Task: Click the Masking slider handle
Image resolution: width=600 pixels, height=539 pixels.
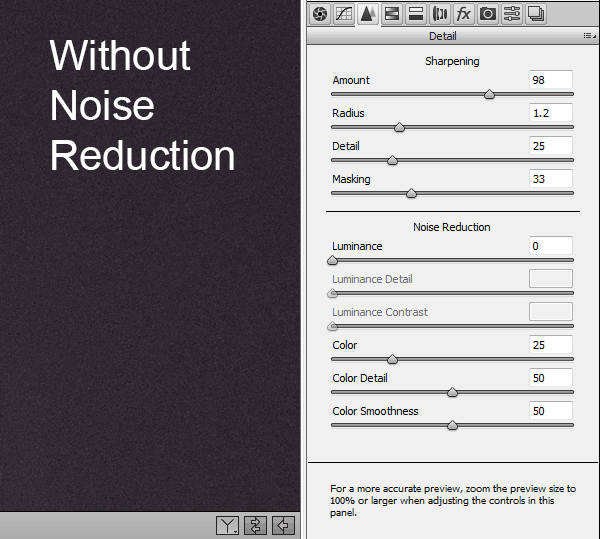Action: 411,193
